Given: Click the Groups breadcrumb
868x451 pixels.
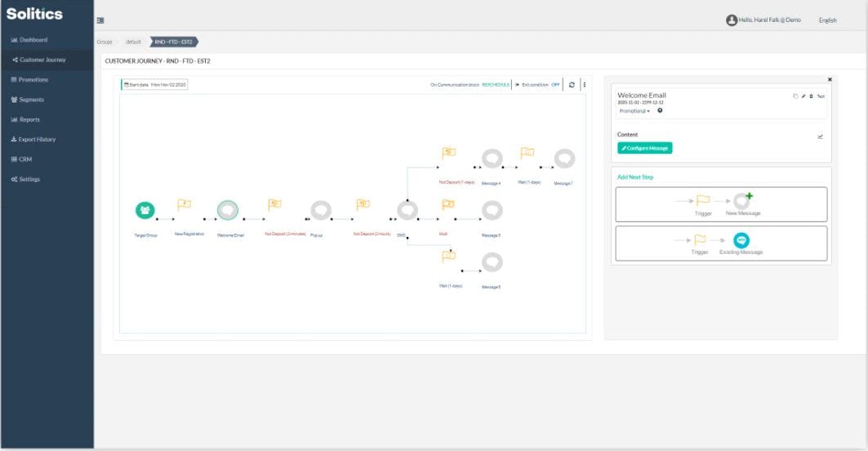Looking at the screenshot, I should [x=104, y=42].
